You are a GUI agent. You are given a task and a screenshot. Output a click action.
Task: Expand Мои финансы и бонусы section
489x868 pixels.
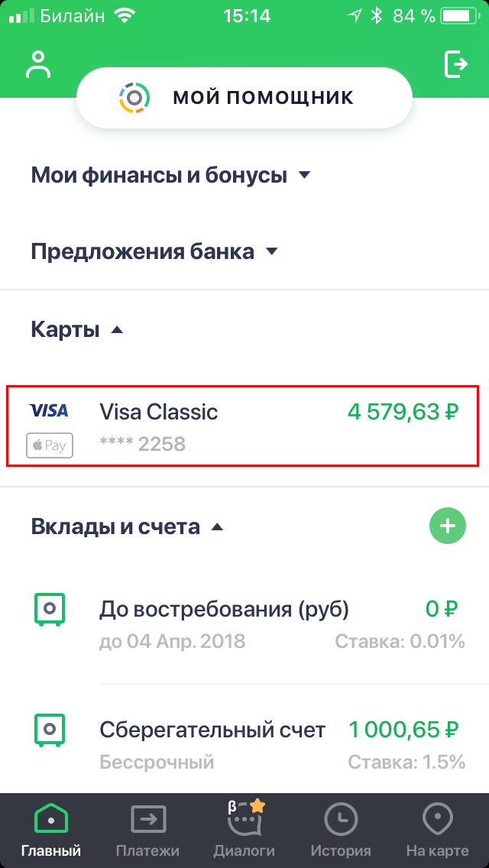(x=170, y=175)
